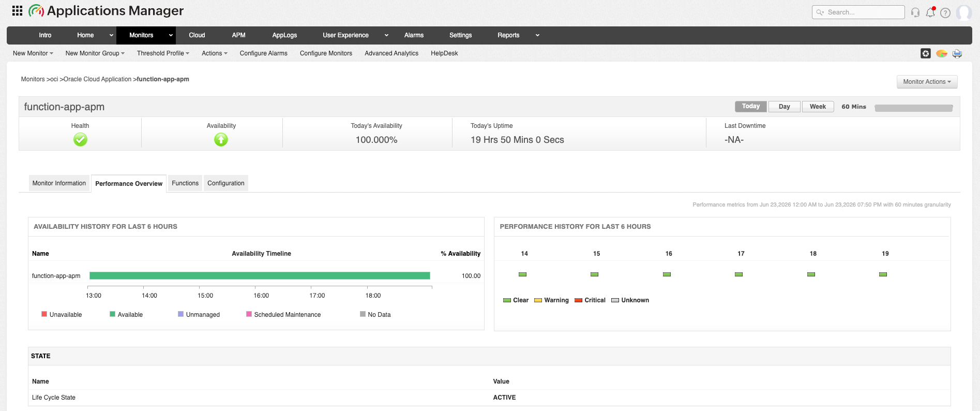Go to the Intro menu
Viewport: 980px width, 411px height.
click(45, 35)
